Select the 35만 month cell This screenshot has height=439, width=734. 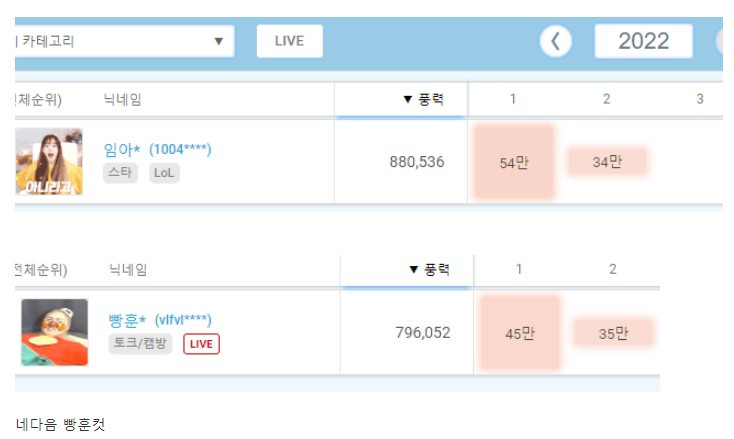pyautogui.click(x=613, y=333)
